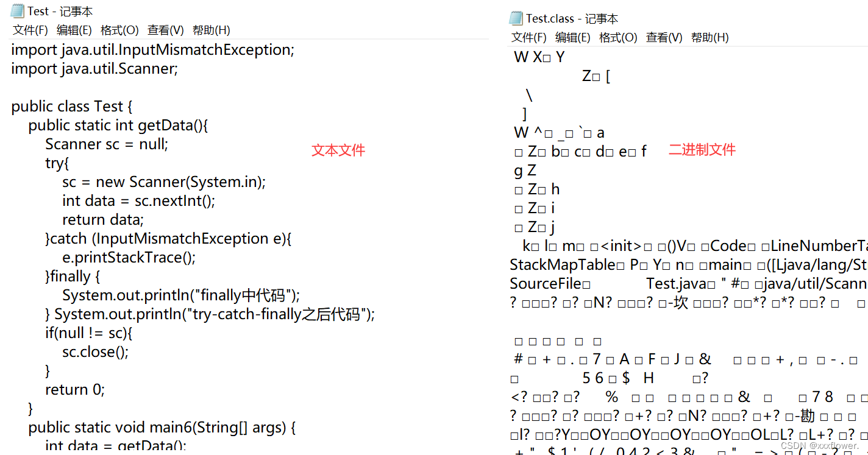The image size is (868, 455).
Task: Click line containing "try-catch-finally之后代码"
Action: coord(210,314)
